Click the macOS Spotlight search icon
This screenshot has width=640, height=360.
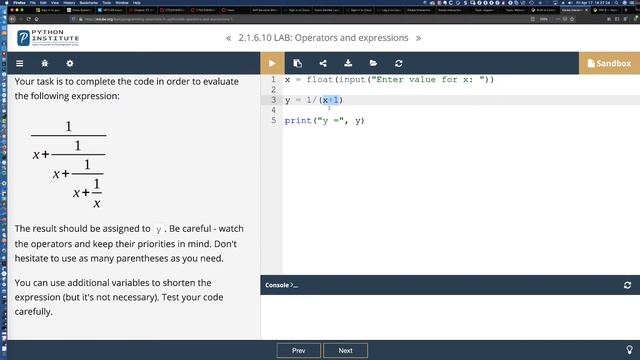[616, 2]
